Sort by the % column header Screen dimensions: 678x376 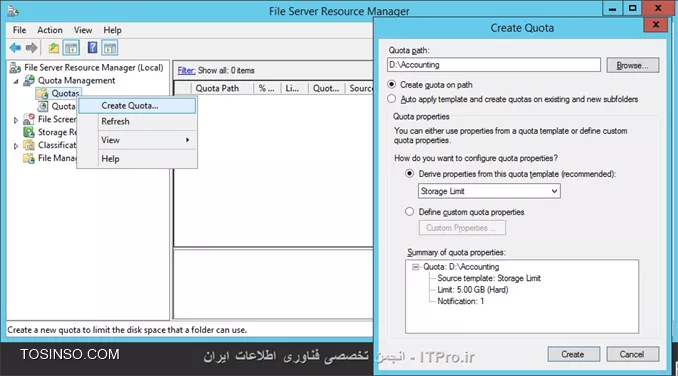coord(266,88)
